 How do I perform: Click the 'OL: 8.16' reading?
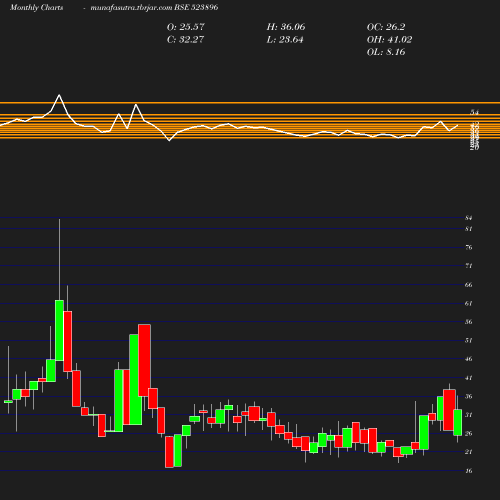386,52
